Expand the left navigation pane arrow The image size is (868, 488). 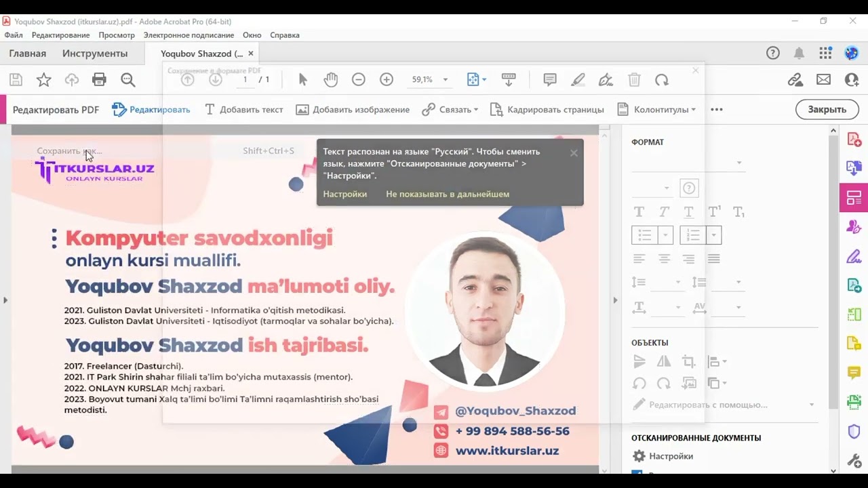(5, 300)
